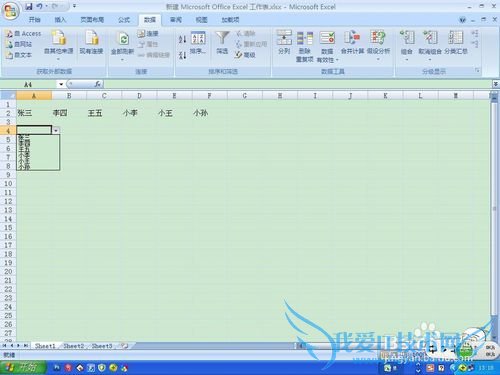Click Connections (连接) button in ribbon
This screenshot has width=500, height=375.
pos(148,33)
